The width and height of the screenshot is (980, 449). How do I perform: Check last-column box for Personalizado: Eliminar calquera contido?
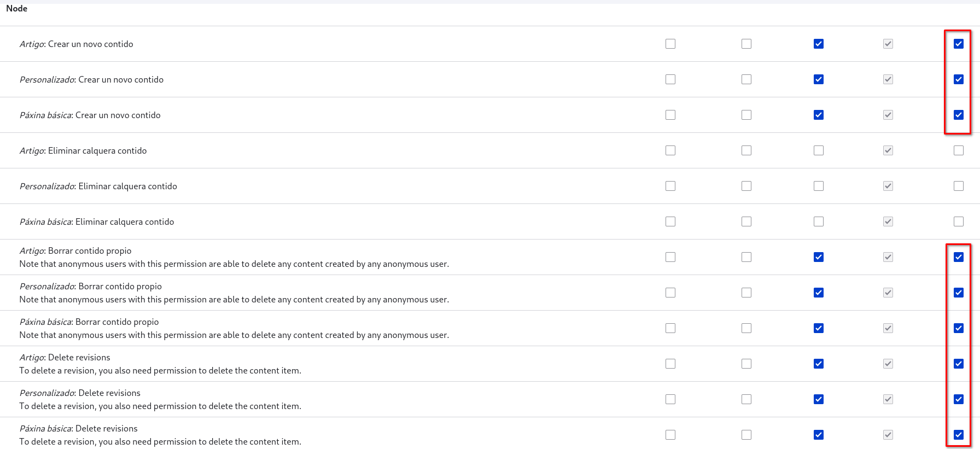tap(958, 186)
